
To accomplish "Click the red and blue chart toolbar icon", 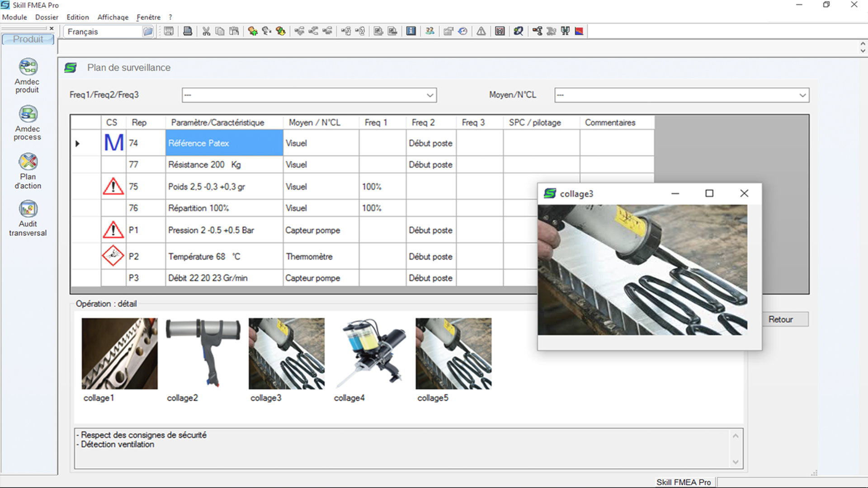I will click(x=579, y=31).
